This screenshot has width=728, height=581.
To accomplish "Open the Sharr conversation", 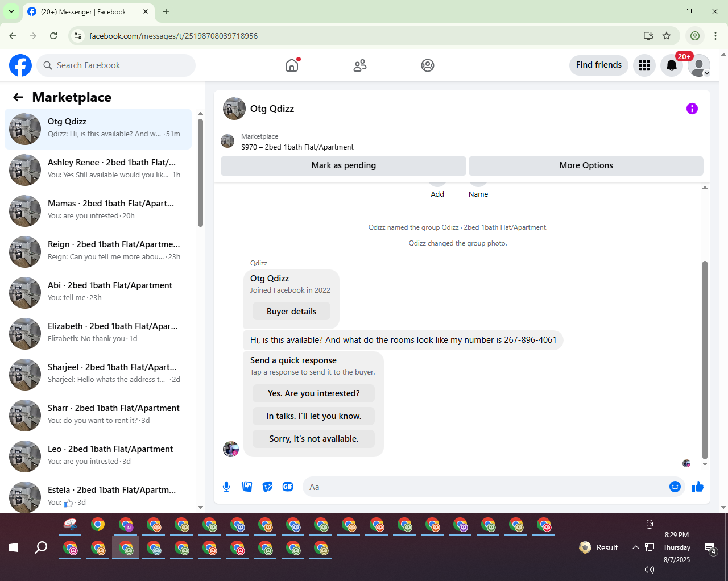I will (x=98, y=416).
